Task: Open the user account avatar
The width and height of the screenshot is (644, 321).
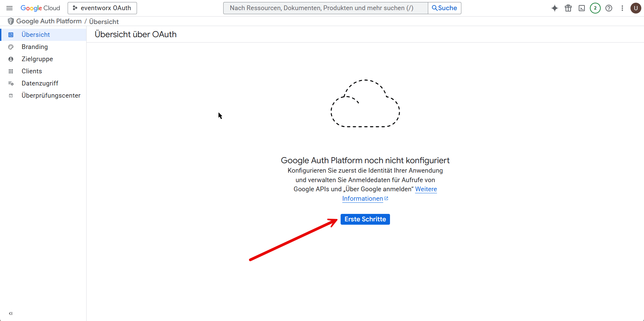Action: 636,8
